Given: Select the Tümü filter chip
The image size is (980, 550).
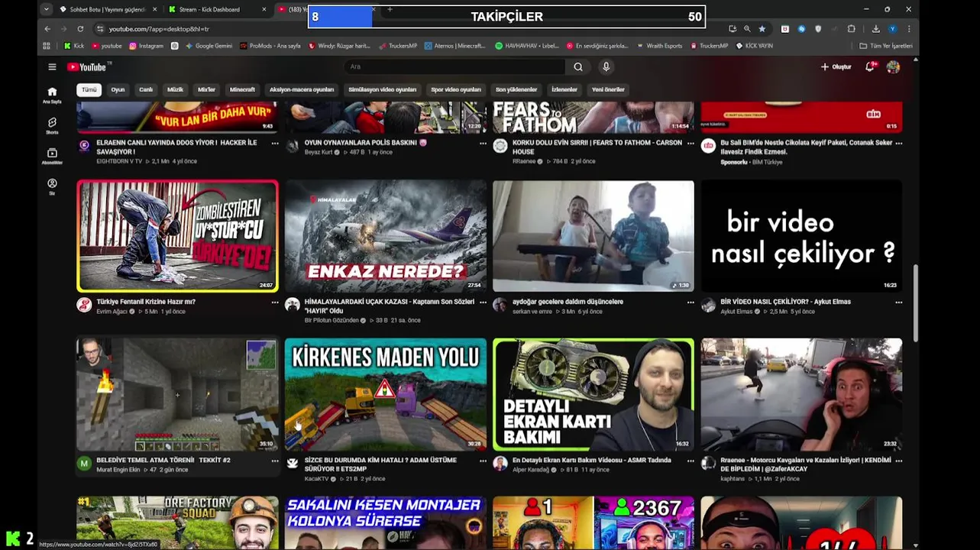Looking at the screenshot, I should (89, 89).
